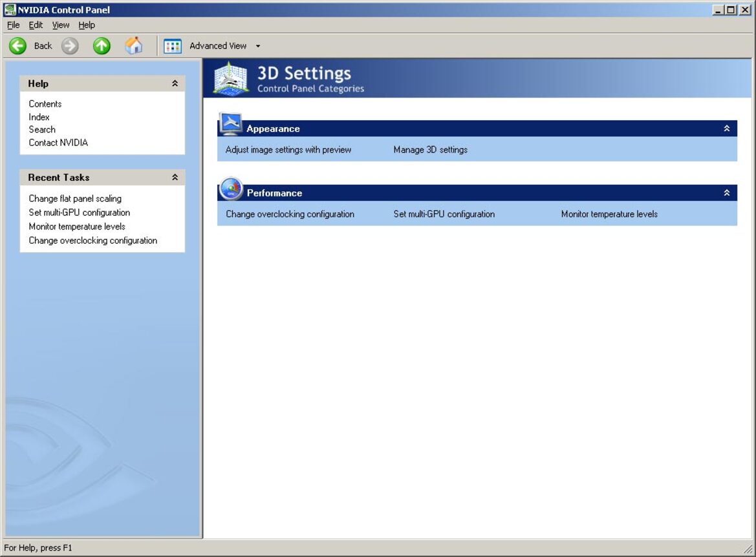The width and height of the screenshot is (756, 557).
Task: Open Monitor temperature levels in Recent Tasks
Action: (77, 226)
